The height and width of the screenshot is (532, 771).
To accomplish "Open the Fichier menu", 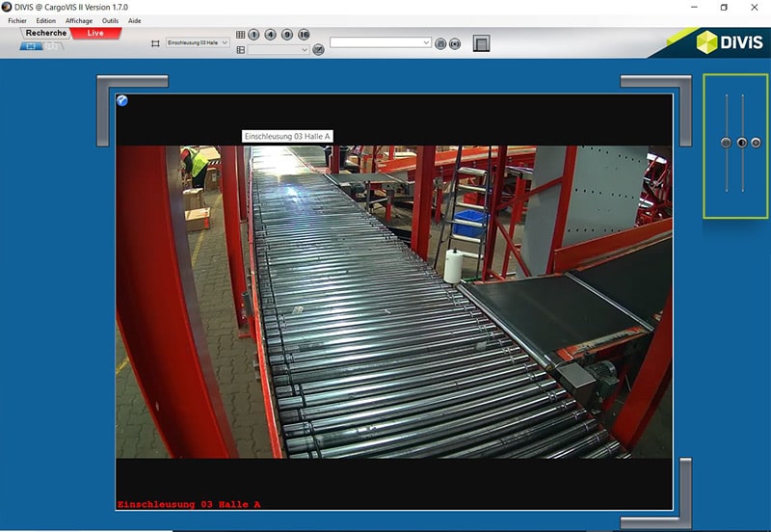I will click(17, 20).
